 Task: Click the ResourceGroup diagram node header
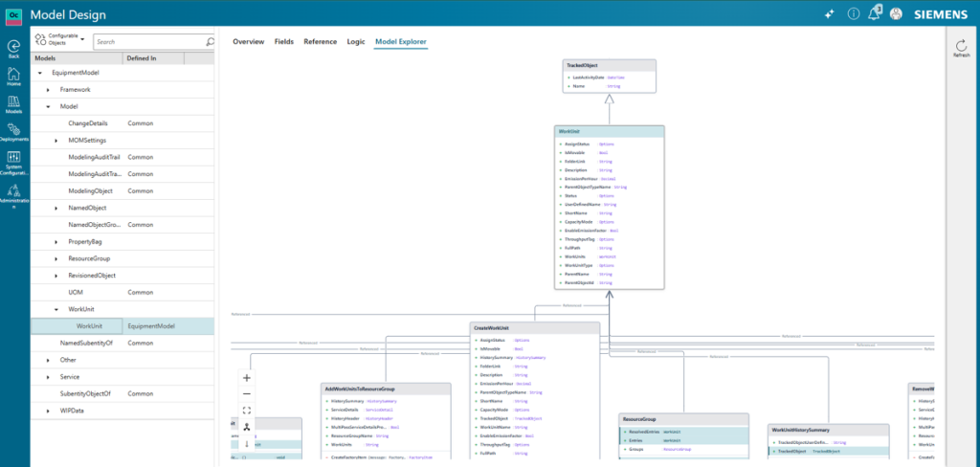tap(683, 419)
